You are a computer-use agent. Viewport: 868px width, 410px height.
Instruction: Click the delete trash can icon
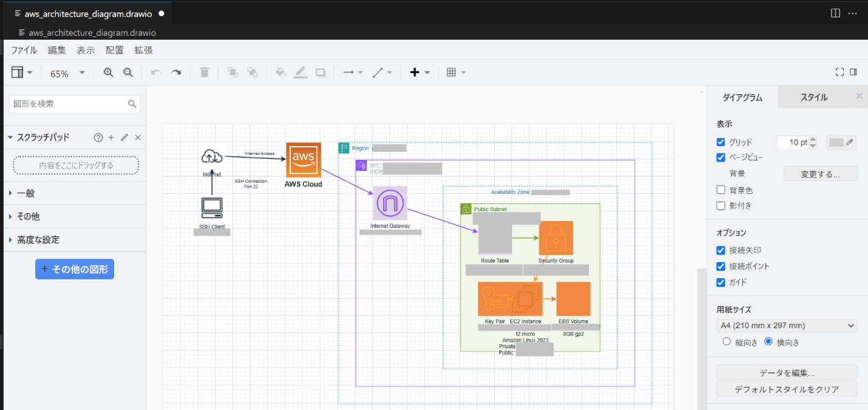coord(205,72)
